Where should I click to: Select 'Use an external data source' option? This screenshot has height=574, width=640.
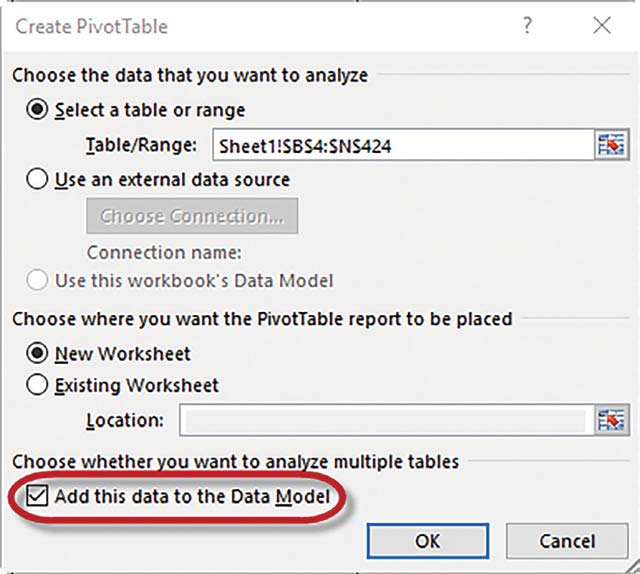(x=39, y=180)
